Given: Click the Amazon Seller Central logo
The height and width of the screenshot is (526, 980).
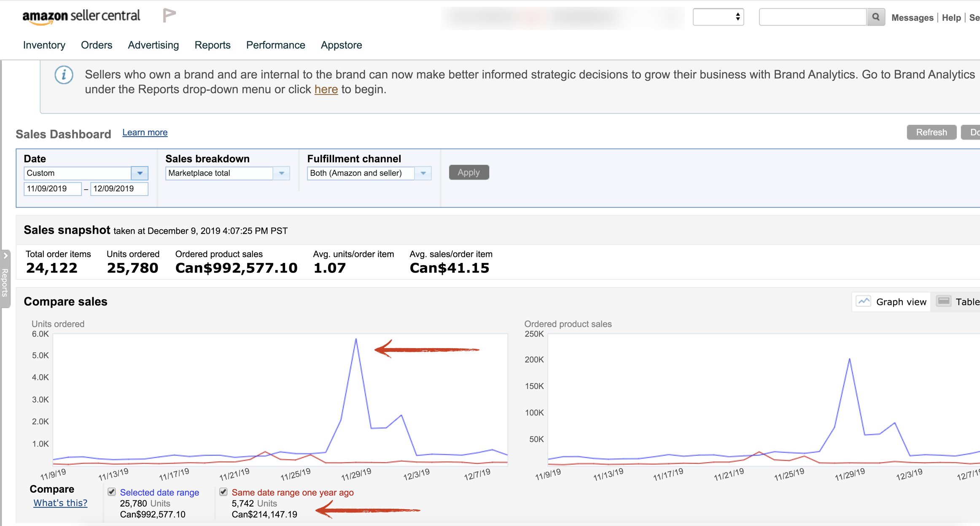Looking at the screenshot, I should [x=81, y=17].
